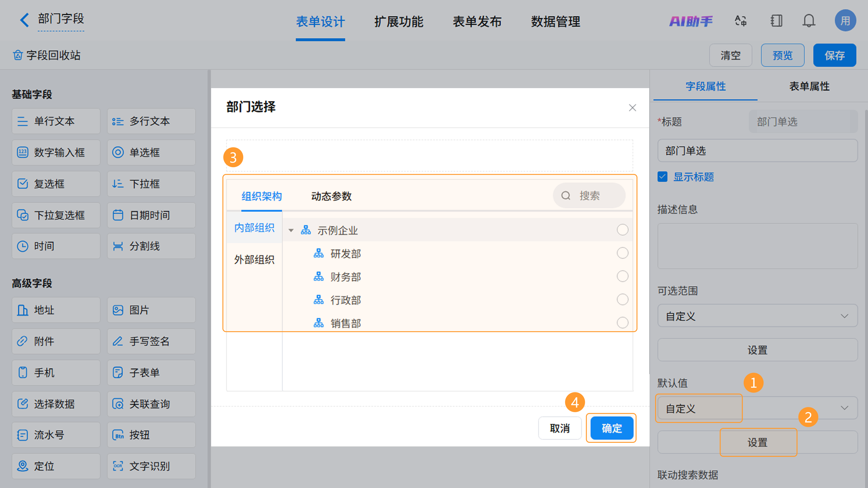Click the help book icon
The height and width of the screenshot is (488, 868).
776,21
